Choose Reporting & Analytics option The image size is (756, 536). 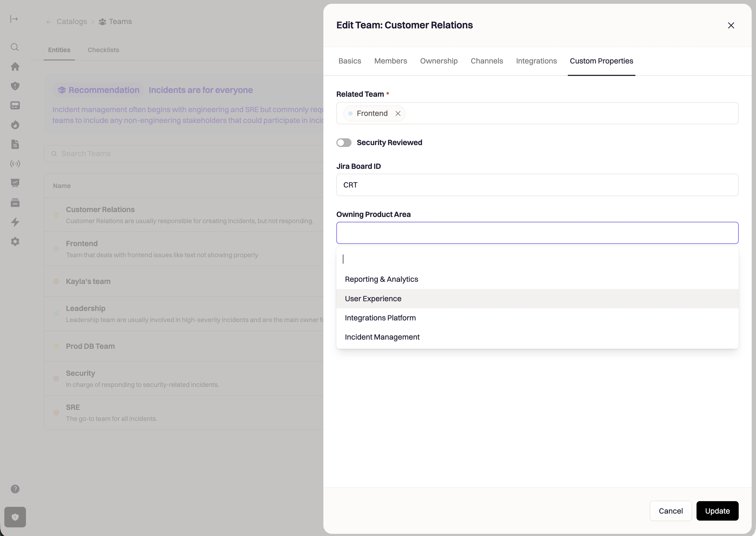click(381, 279)
